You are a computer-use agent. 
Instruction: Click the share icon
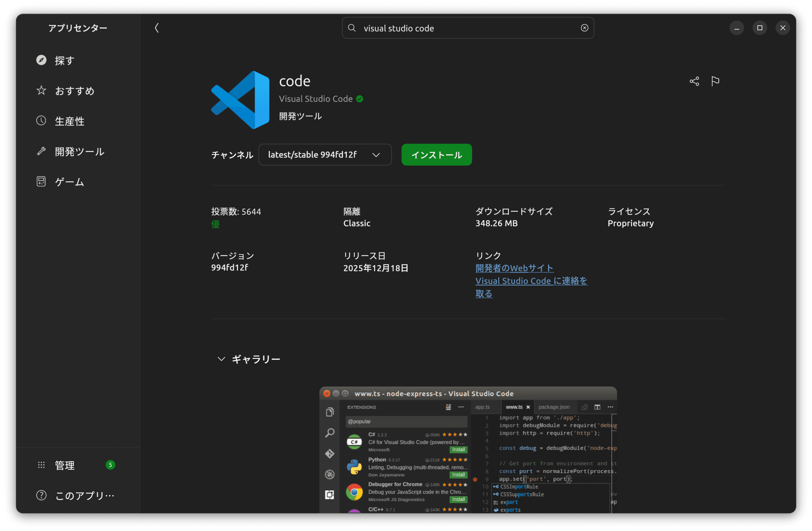694,81
